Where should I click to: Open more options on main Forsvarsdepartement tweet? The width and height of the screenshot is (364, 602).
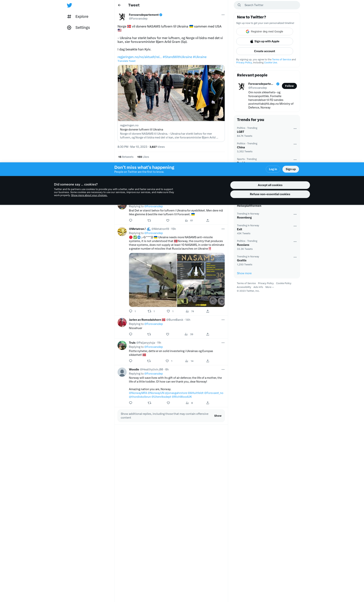(x=223, y=15)
